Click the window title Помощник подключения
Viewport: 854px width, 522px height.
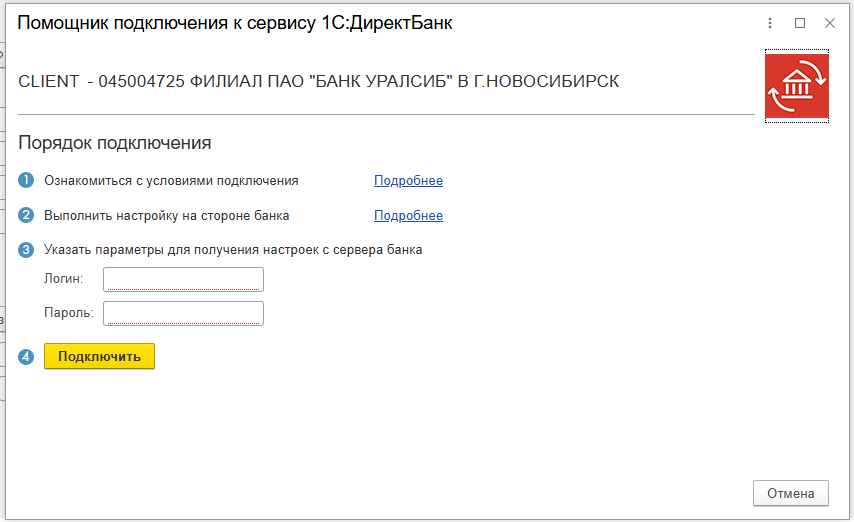click(235, 23)
